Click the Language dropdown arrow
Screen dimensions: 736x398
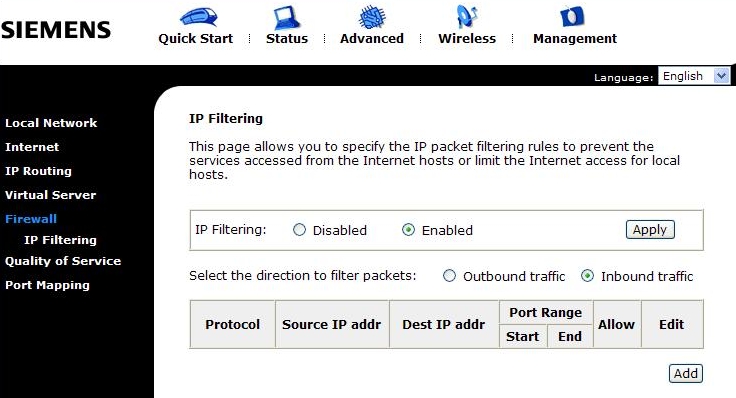(x=721, y=76)
